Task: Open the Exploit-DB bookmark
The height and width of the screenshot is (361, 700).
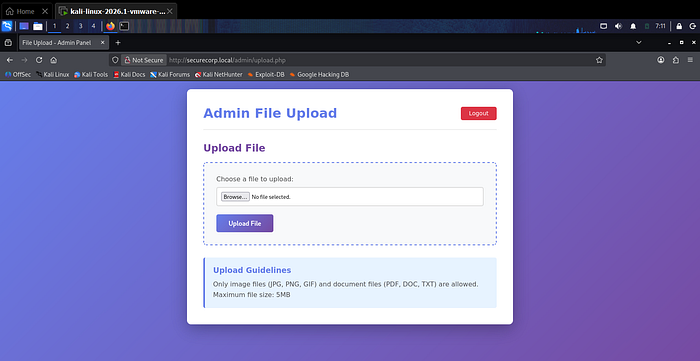Action: point(266,75)
